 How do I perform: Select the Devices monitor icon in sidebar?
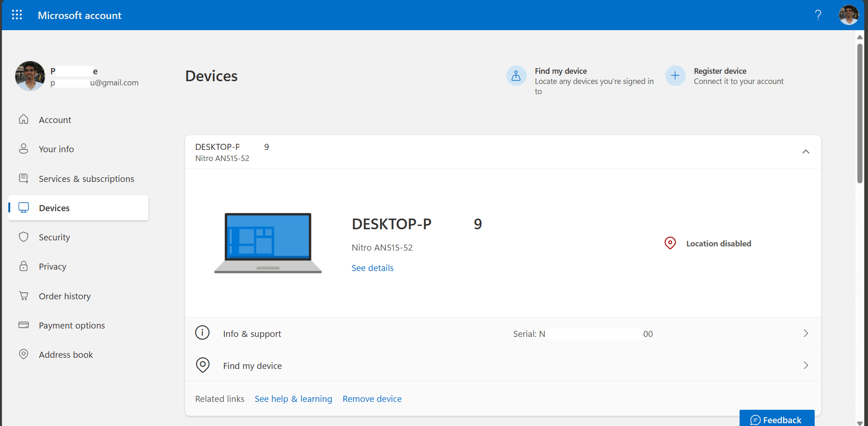tap(24, 207)
